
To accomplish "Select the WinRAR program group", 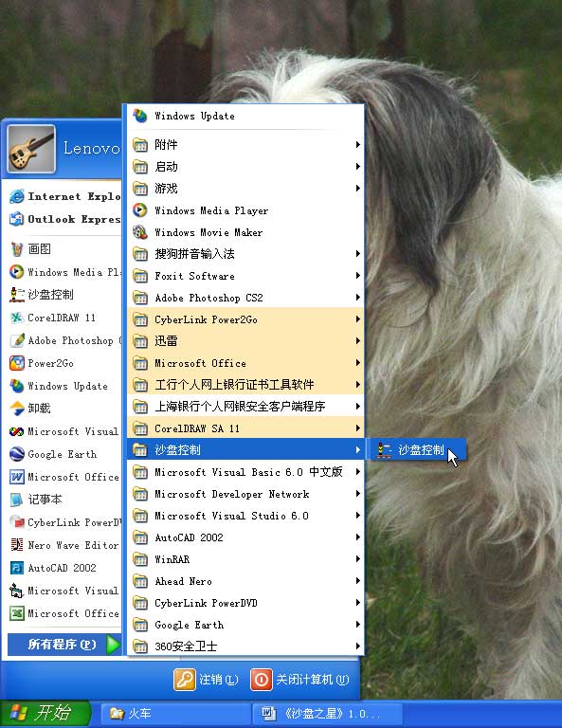I will [245, 559].
